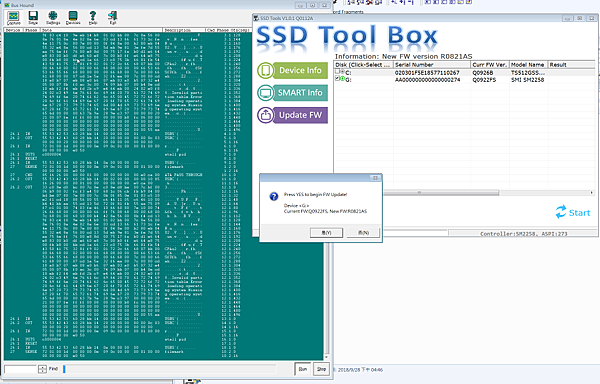Screen dimensions: 600x384
Task: Click the Device Info phone icon
Action: coord(266,70)
